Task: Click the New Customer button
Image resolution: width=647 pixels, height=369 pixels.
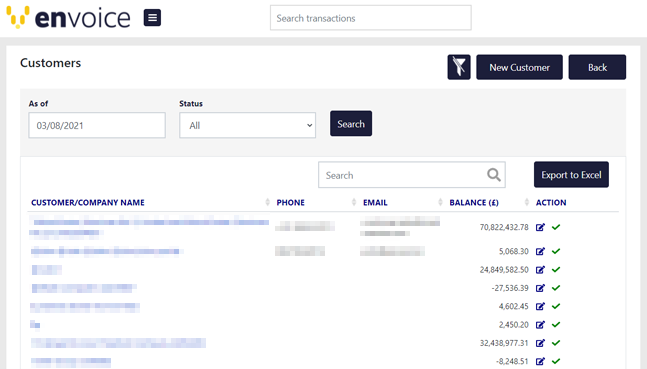Action: [519, 67]
